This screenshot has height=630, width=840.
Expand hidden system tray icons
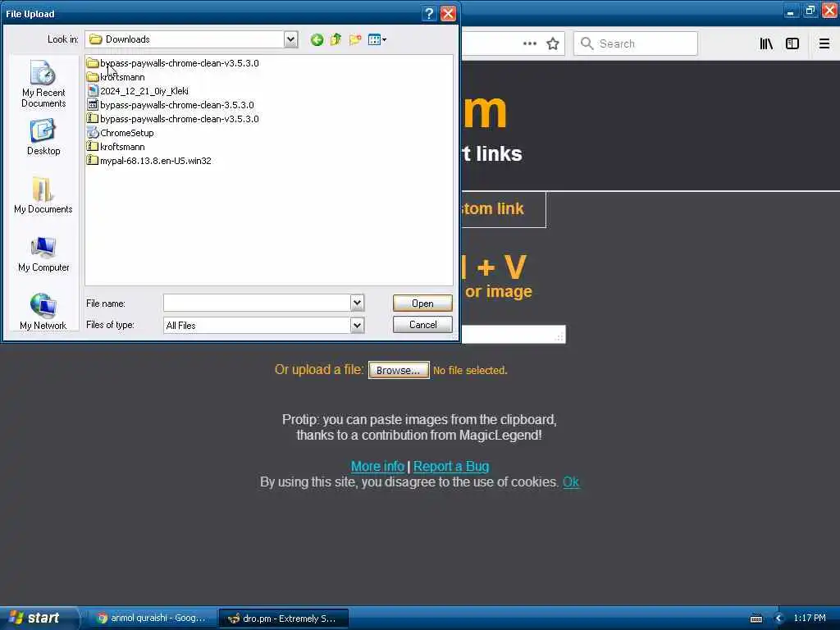(779, 619)
